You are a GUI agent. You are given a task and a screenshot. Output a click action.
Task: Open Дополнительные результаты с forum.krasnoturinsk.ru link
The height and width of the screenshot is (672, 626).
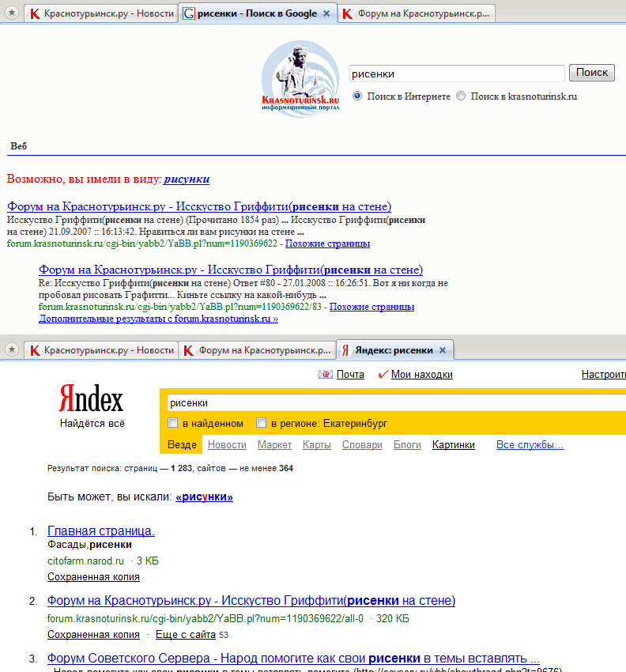pos(158,319)
